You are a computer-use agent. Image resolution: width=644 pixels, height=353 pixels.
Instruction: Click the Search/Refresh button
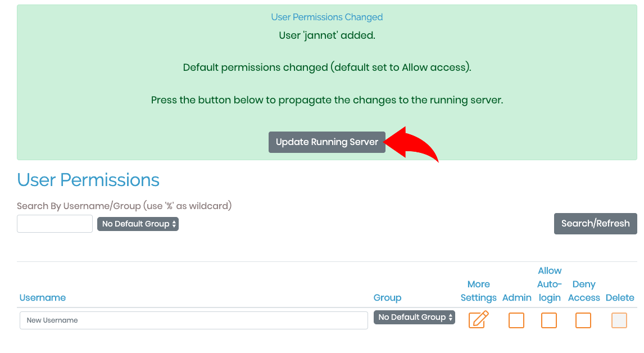(595, 224)
